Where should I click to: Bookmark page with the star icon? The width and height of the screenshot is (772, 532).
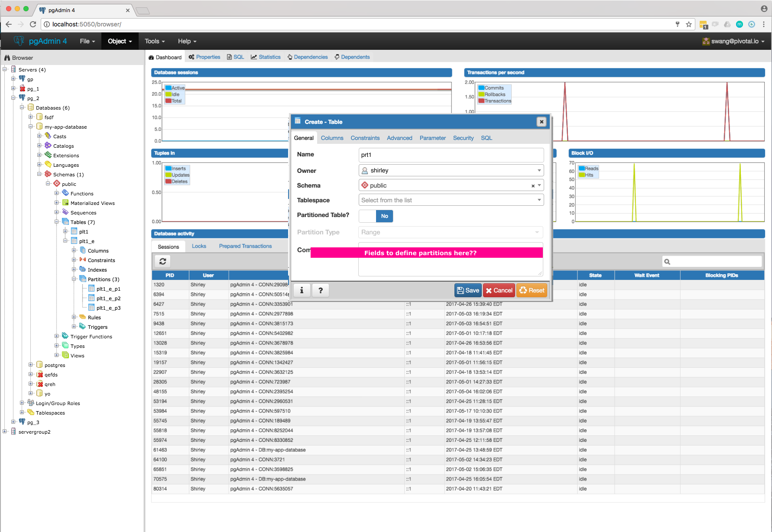(x=689, y=24)
